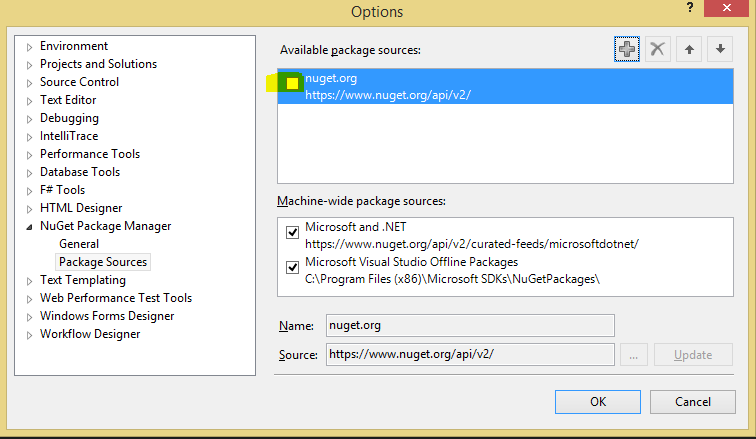This screenshot has width=756, height=439.
Task: Click the Cancel button
Action: [693, 402]
